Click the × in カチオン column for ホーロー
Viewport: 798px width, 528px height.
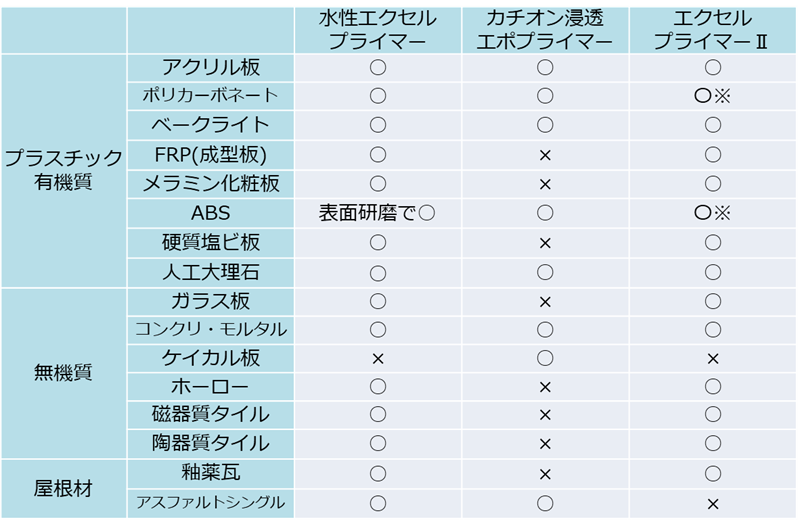(545, 387)
